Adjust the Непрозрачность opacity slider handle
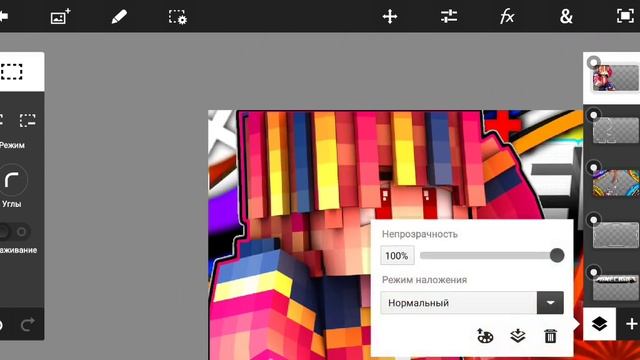This screenshot has width=640, height=360. pyautogui.click(x=557, y=256)
